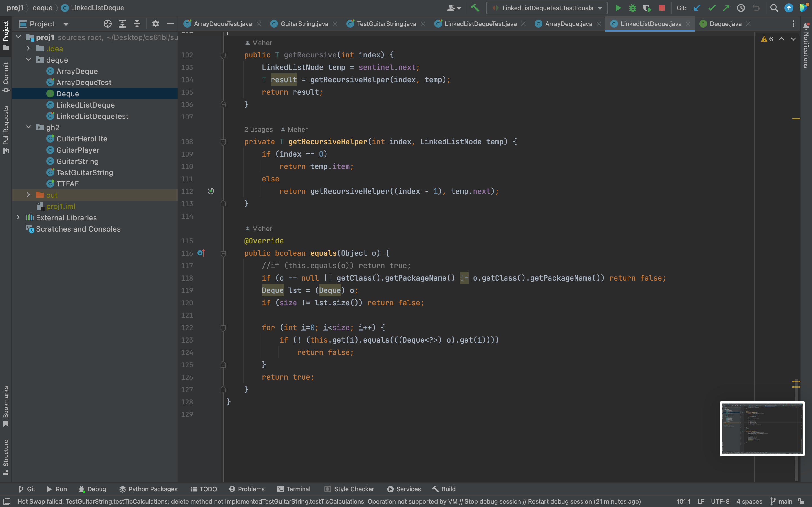Click the Build project hammer icon
812x507 pixels.
point(475,8)
